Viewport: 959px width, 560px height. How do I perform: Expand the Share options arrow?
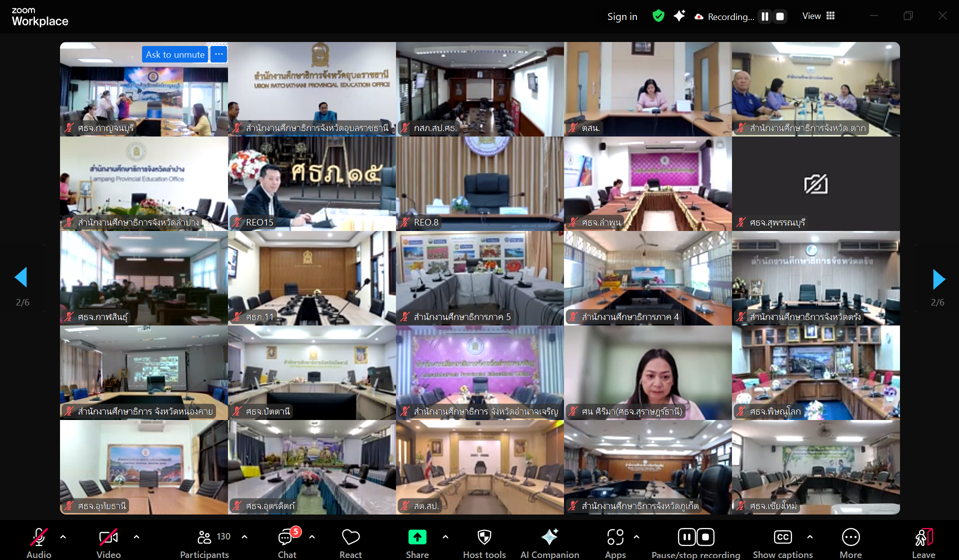445,537
